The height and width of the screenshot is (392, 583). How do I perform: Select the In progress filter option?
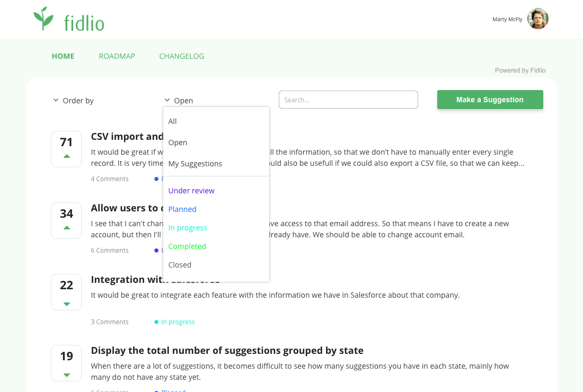point(188,228)
